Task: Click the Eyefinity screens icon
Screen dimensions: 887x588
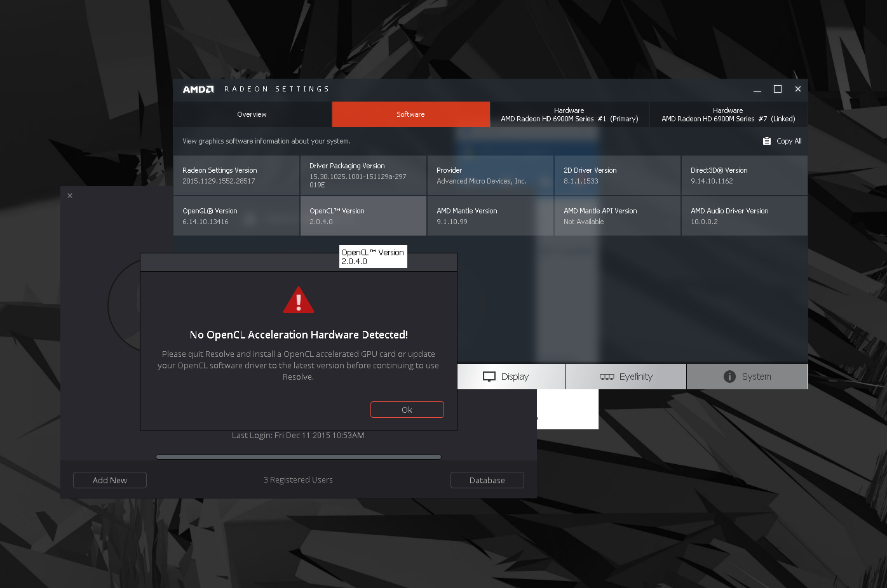Action: (607, 377)
